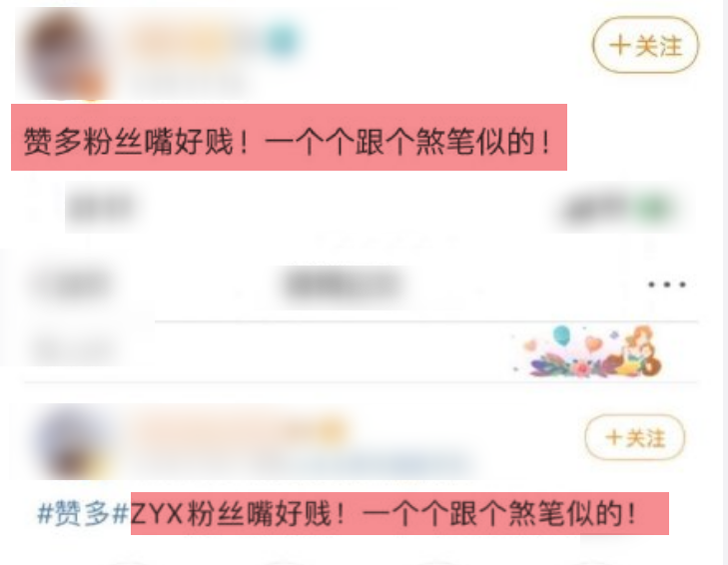Follow the second post's author via +关注
Image resolution: width=728 pixels, height=565 pixels.
click(x=635, y=437)
